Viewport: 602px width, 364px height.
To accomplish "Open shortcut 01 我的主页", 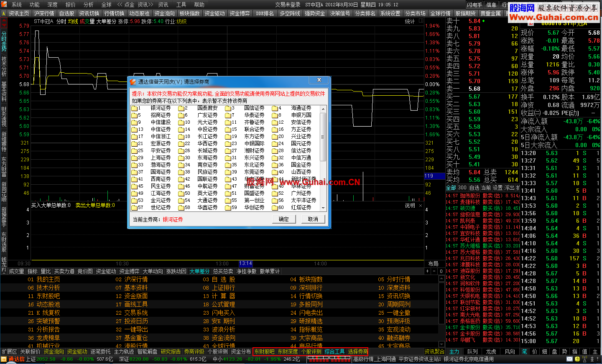I will pos(44,280).
